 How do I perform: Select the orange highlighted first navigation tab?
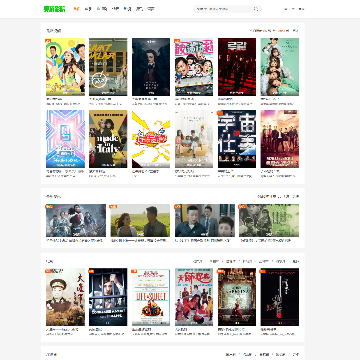tap(77, 9)
